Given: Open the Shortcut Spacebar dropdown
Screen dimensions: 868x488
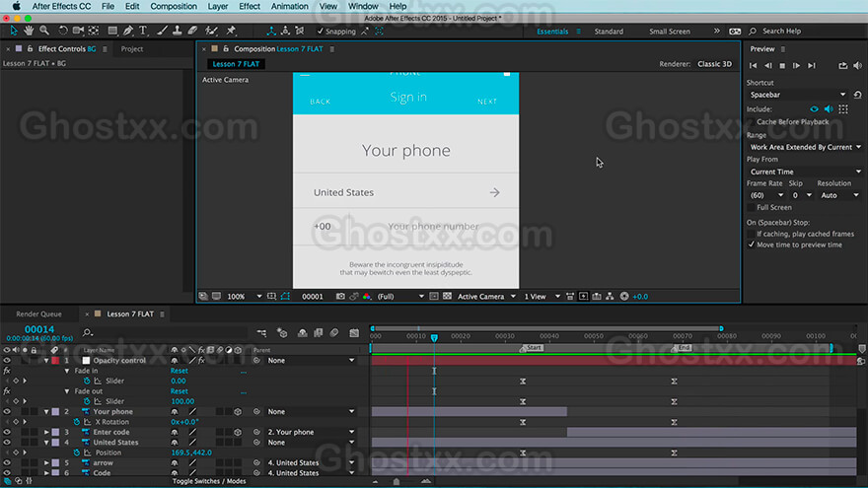Looking at the screenshot, I should [798, 95].
